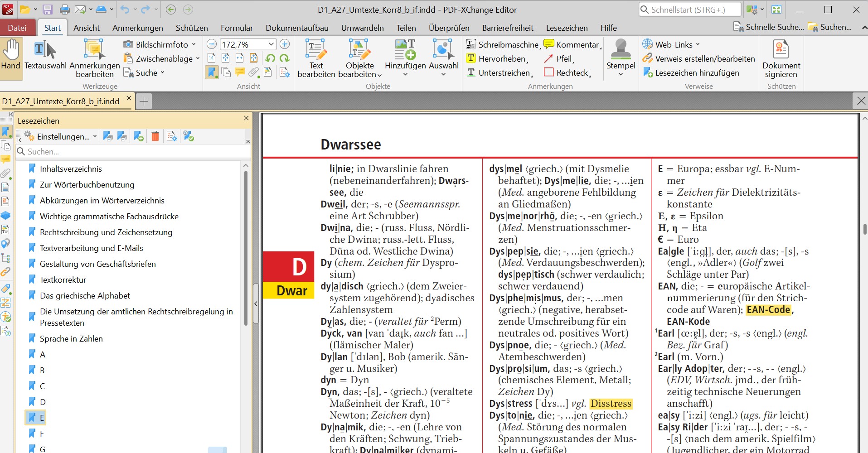Expand the Bildschirmfoto dropdown
Image resolution: width=868 pixels, height=453 pixels.
tap(194, 44)
